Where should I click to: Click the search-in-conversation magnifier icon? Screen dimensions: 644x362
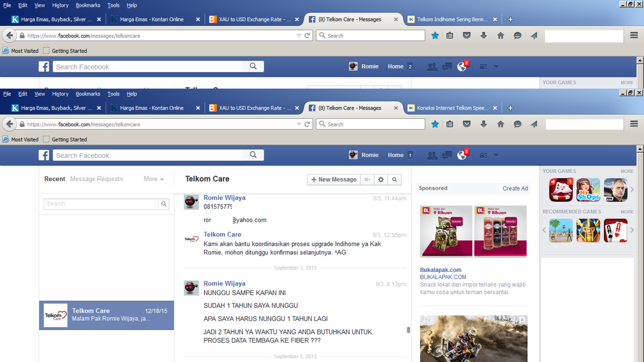pos(394,179)
